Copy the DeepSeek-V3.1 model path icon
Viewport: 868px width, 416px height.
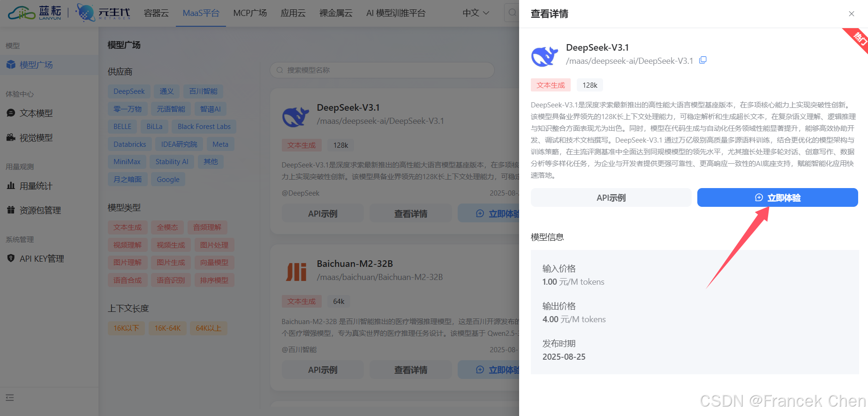[702, 60]
